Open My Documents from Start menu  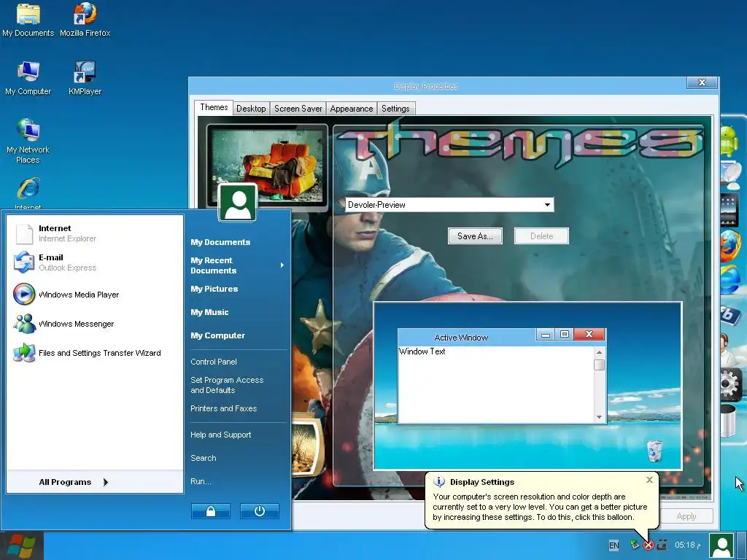point(220,242)
